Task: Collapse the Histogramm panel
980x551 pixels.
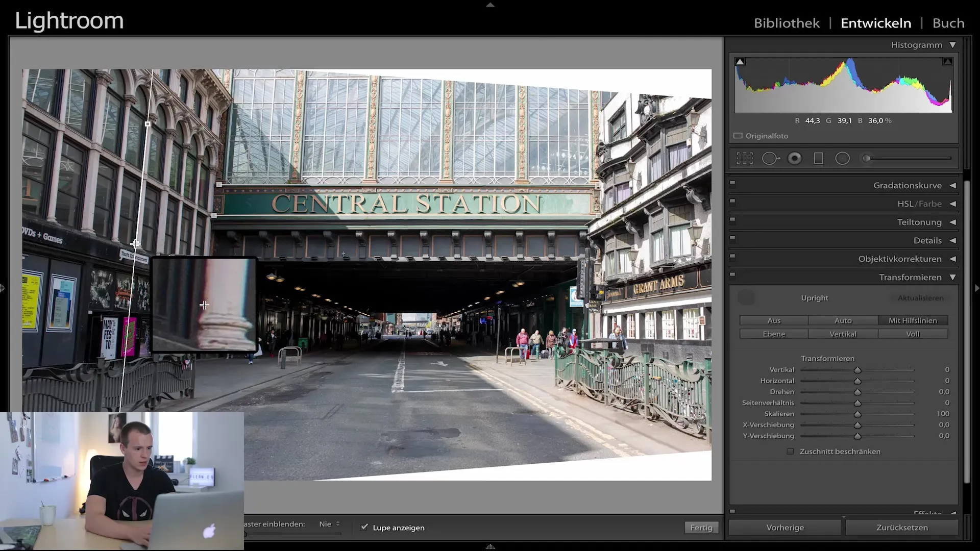Action: click(952, 45)
